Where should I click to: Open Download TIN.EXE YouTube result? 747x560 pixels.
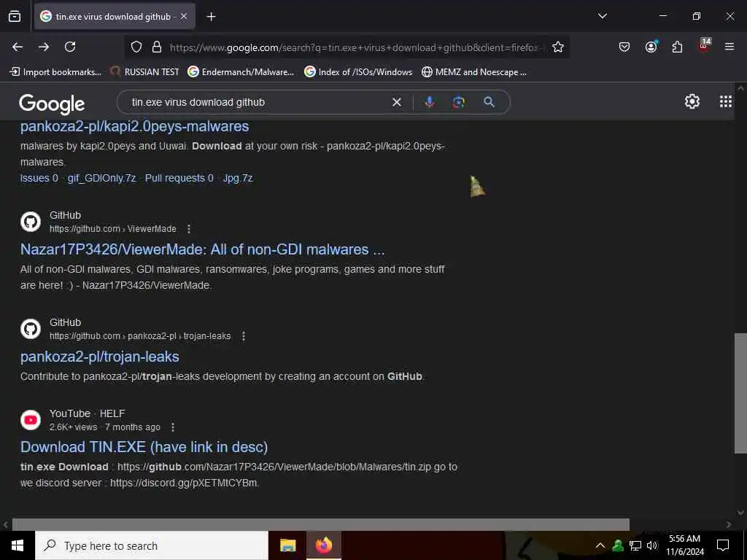coord(144,447)
